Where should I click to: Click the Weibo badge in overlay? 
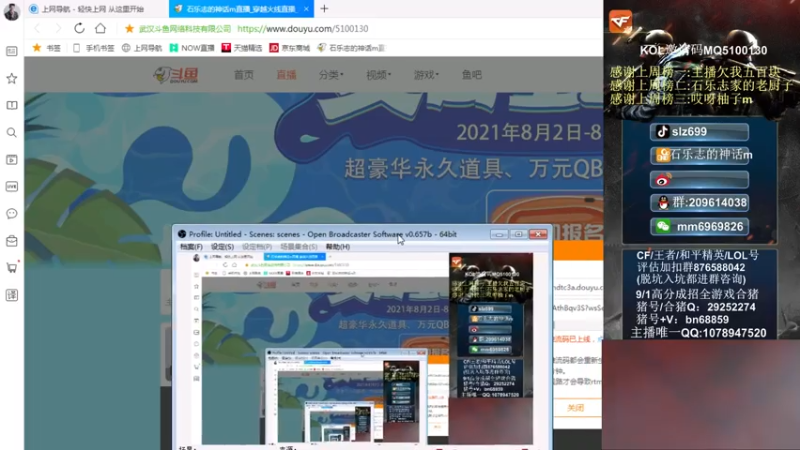(699, 180)
